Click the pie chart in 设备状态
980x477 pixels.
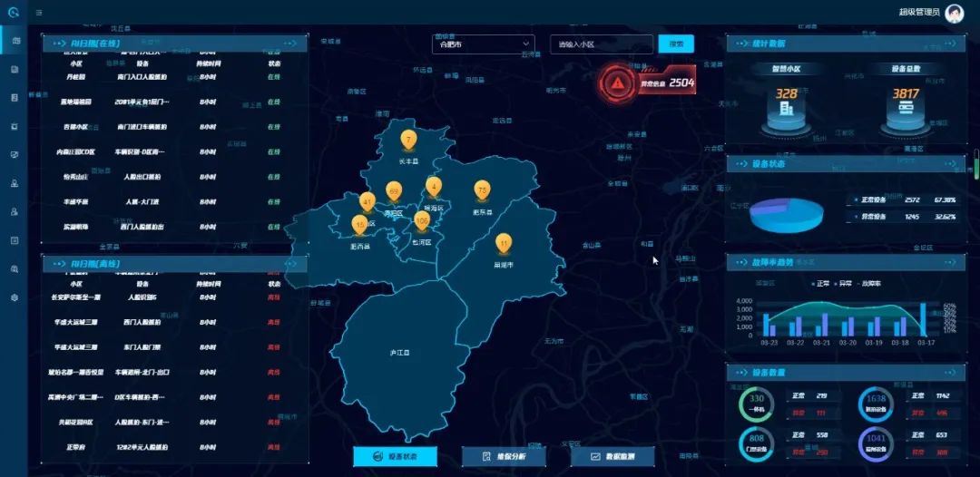[x=786, y=215]
